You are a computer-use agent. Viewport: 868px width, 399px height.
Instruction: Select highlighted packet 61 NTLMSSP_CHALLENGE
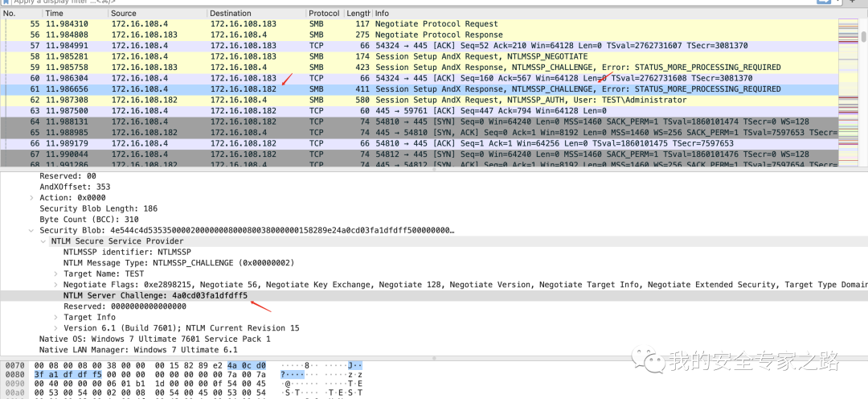pyautogui.click(x=419, y=89)
